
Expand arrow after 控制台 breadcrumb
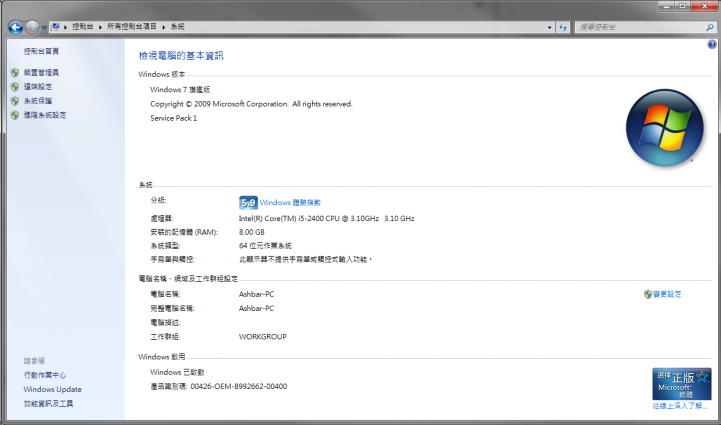100,27
